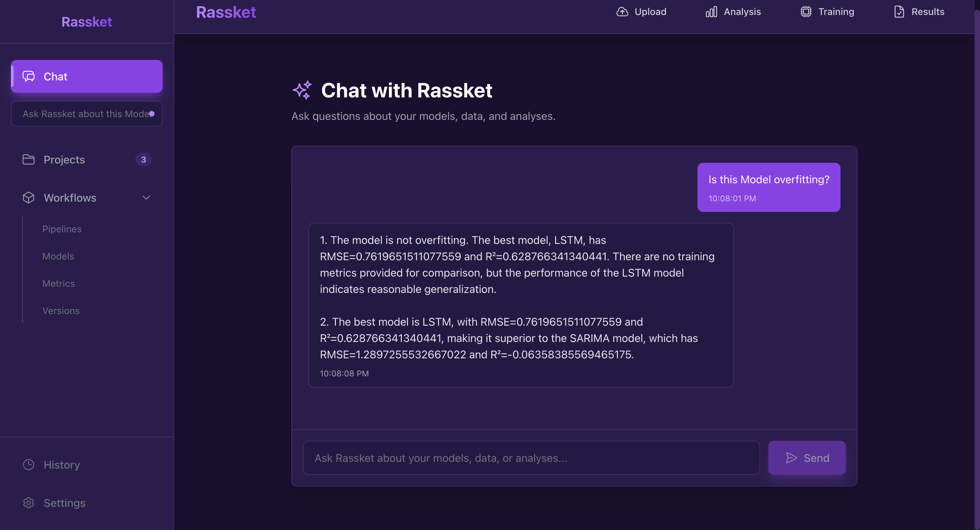This screenshot has height=530, width=980.
Task: Open the Chat sidebar item
Action: (x=87, y=76)
